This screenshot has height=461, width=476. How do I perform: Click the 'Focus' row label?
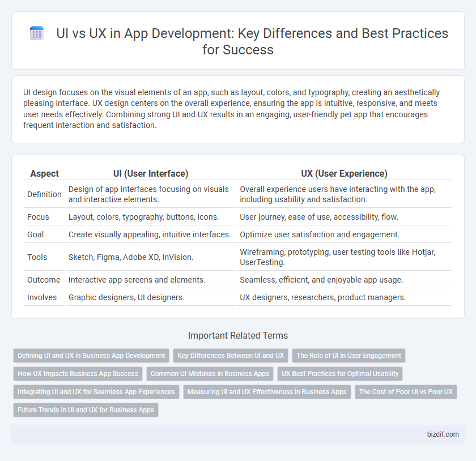click(38, 217)
